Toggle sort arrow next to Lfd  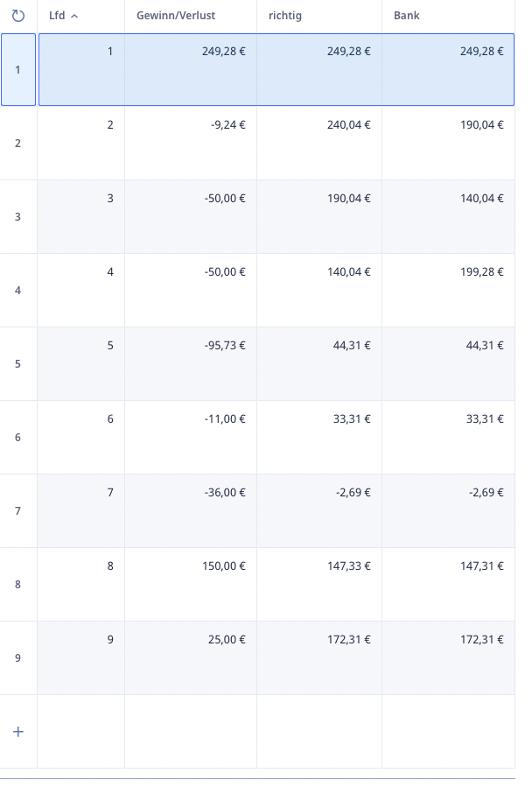tap(74, 16)
